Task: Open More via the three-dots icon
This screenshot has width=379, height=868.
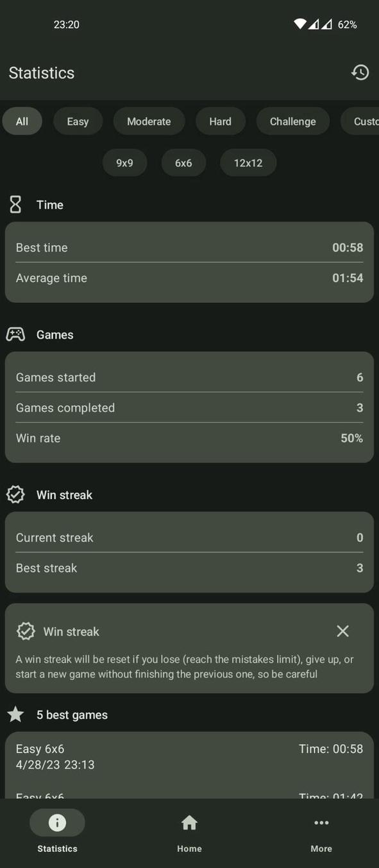Action: (x=321, y=822)
